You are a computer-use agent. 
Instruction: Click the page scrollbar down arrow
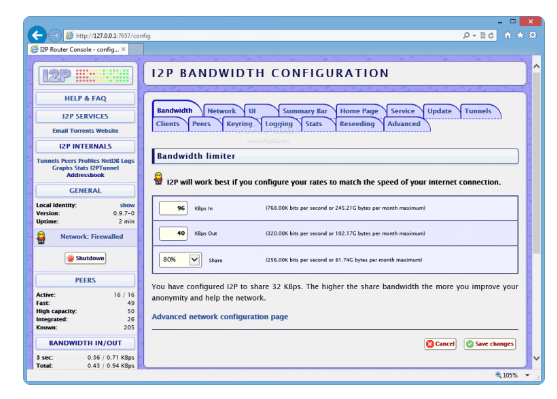[x=536, y=358]
